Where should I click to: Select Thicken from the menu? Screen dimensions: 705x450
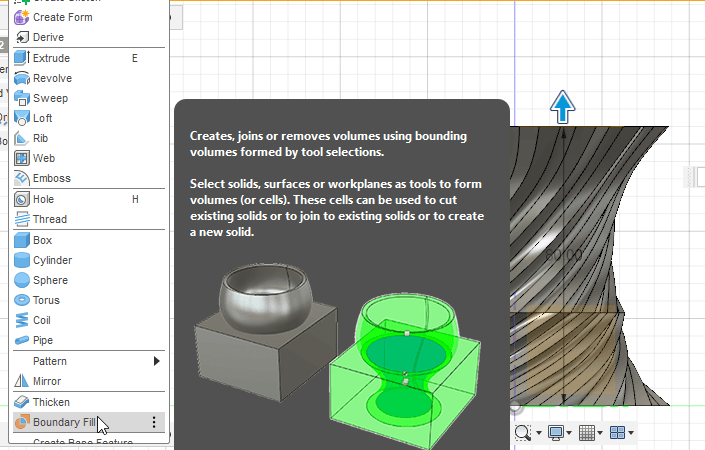(52, 402)
